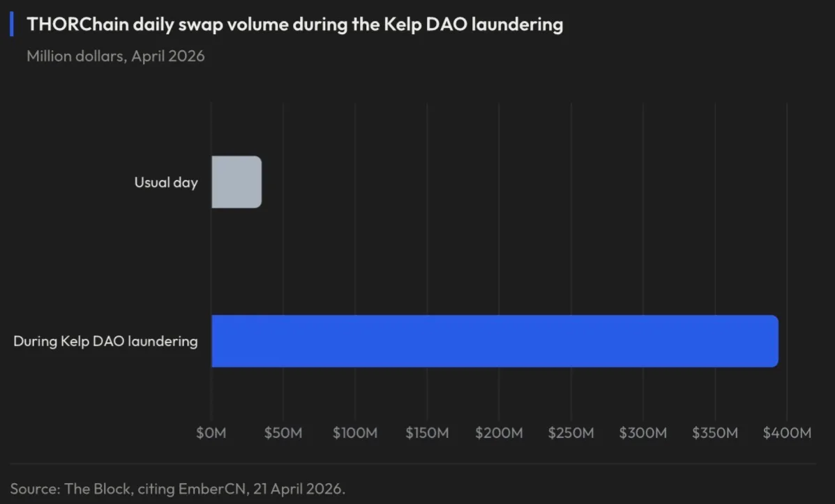Click the gray Usual day bar

pos(236,182)
